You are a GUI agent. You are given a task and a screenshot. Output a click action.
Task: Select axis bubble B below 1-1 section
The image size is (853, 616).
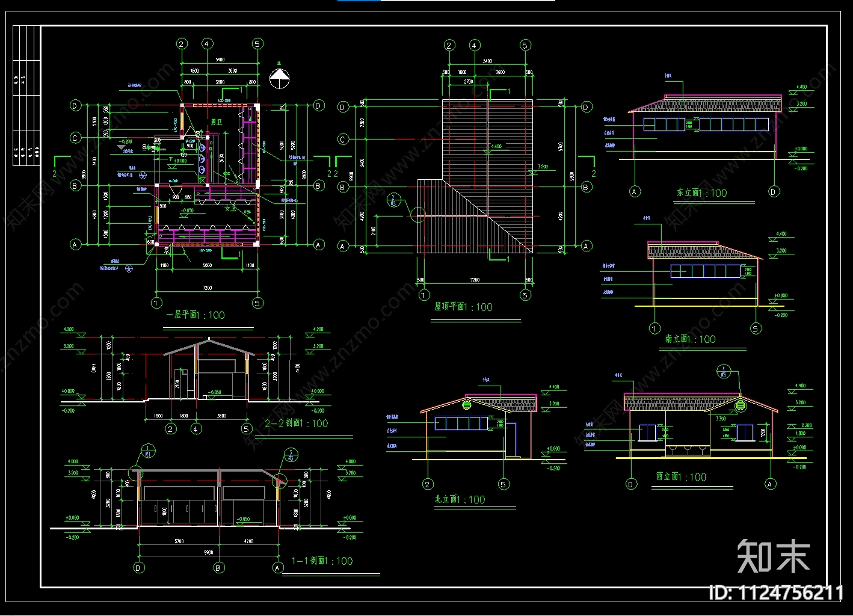pos(219,567)
